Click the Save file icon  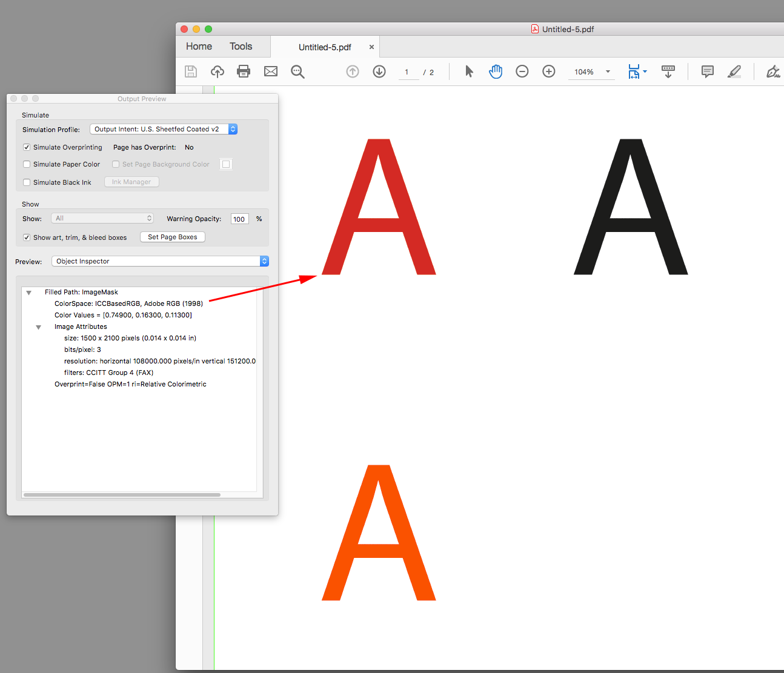click(x=191, y=71)
